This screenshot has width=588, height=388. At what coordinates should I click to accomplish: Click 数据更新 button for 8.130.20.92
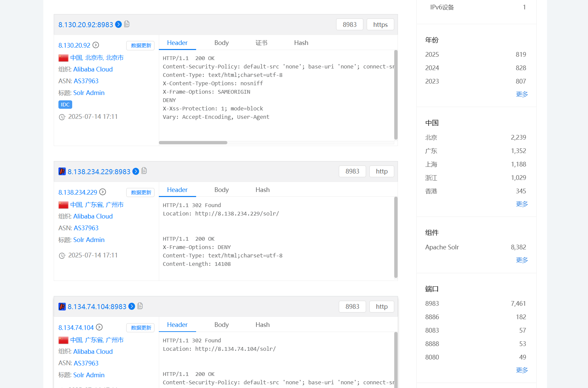(140, 46)
